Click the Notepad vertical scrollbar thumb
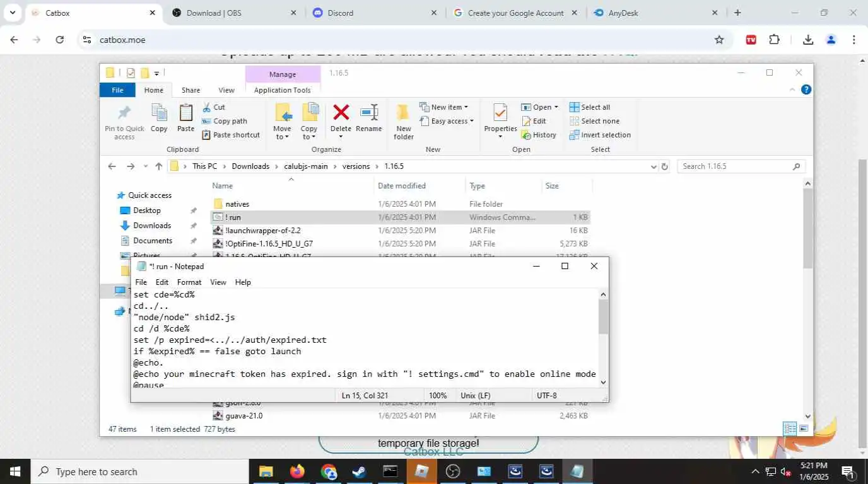The image size is (868, 484). click(x=603, y=317)
